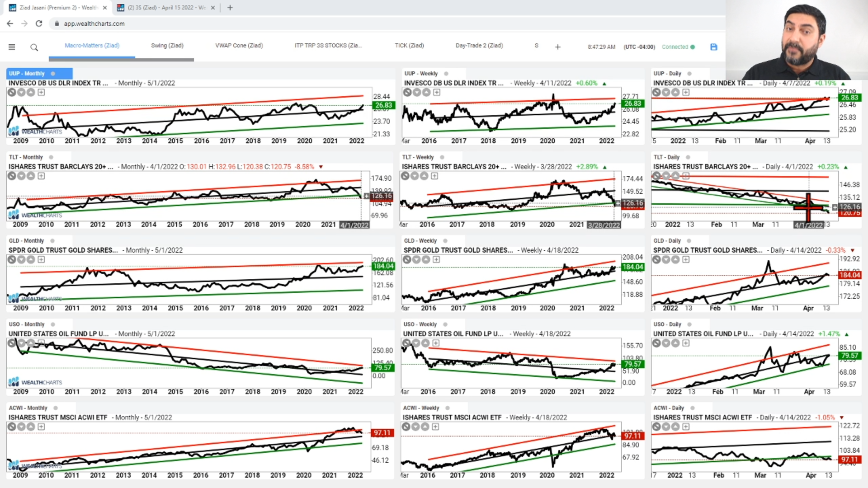Click plus box on USO Daily chart

tap(686, 343)
